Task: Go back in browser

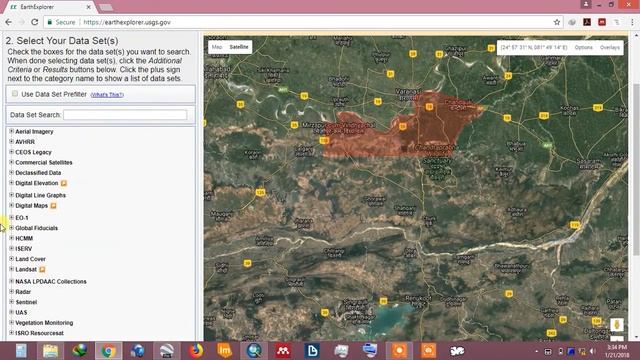Action: click(9, 22)
